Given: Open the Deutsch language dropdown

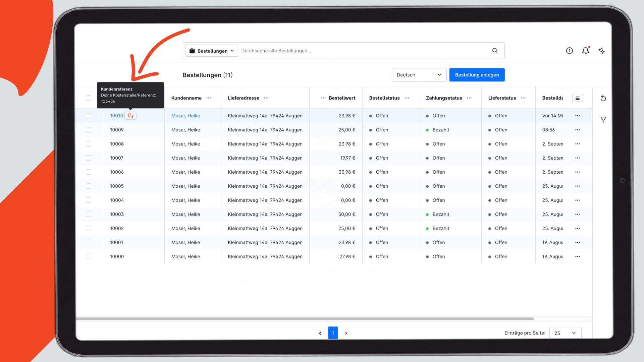Looking at the screenshot, I should (419, 75).
